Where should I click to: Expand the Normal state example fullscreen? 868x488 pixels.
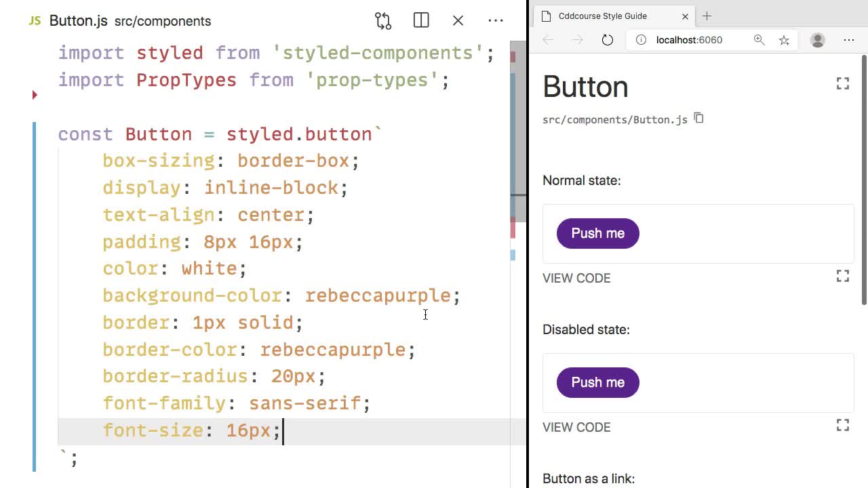pos(843,276)
